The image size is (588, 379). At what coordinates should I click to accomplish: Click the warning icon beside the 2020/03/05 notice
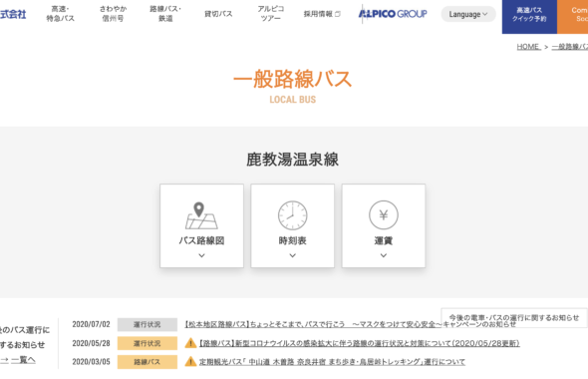click(x=190, y=362)
